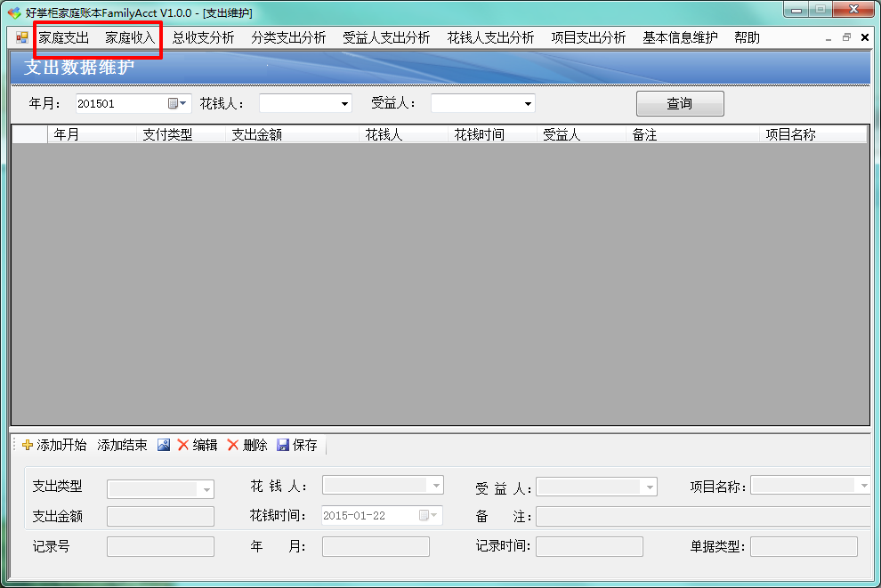Click the app icon in the menu bar

pyautogui.click(x=22, y=37)
